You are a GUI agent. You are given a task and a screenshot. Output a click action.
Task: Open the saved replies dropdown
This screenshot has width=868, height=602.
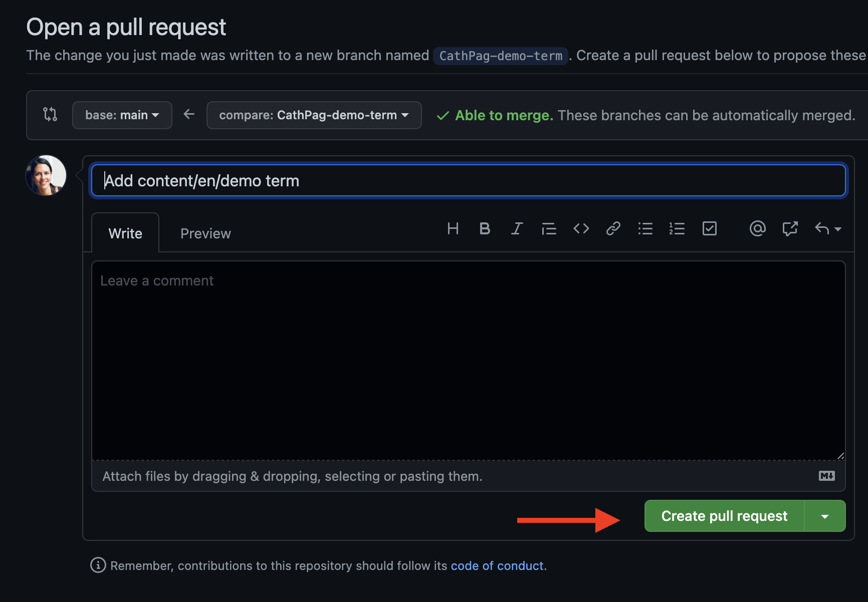828,229
